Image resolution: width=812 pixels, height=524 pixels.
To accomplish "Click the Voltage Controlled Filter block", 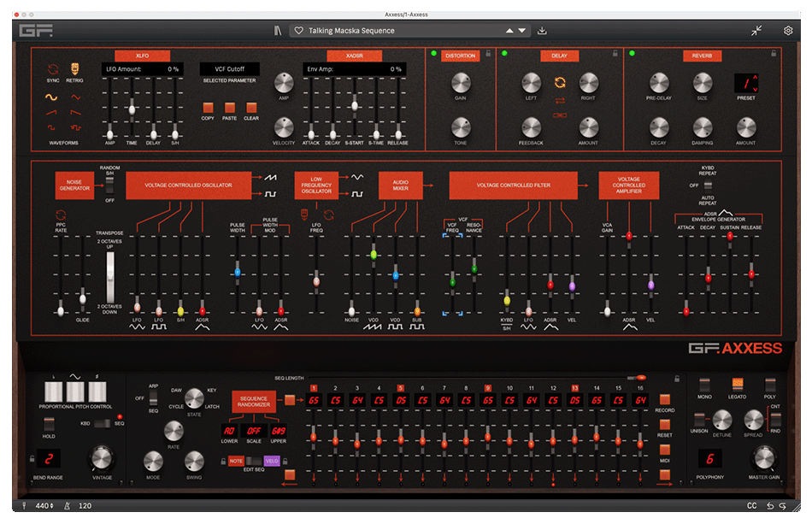I will click(513, 185).
